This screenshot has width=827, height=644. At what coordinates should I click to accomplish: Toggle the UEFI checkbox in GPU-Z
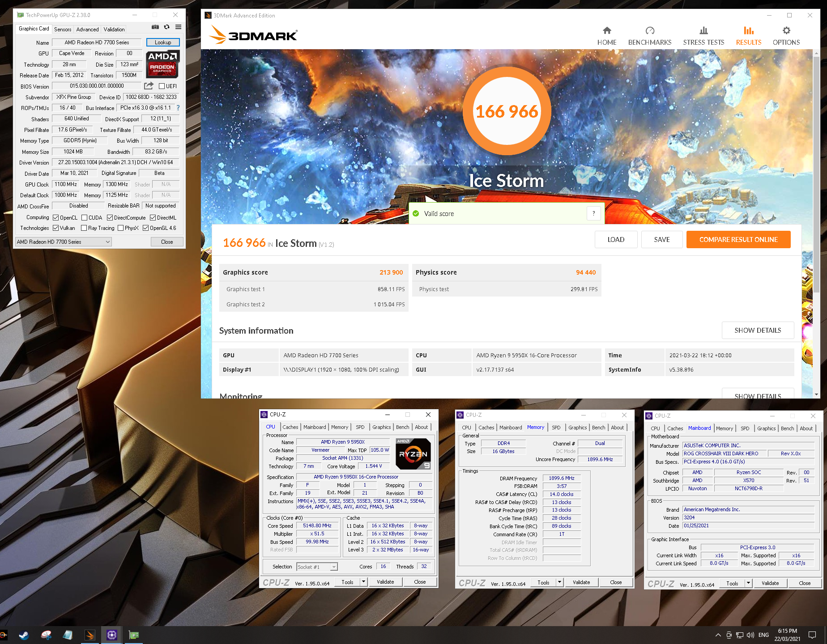162,86
